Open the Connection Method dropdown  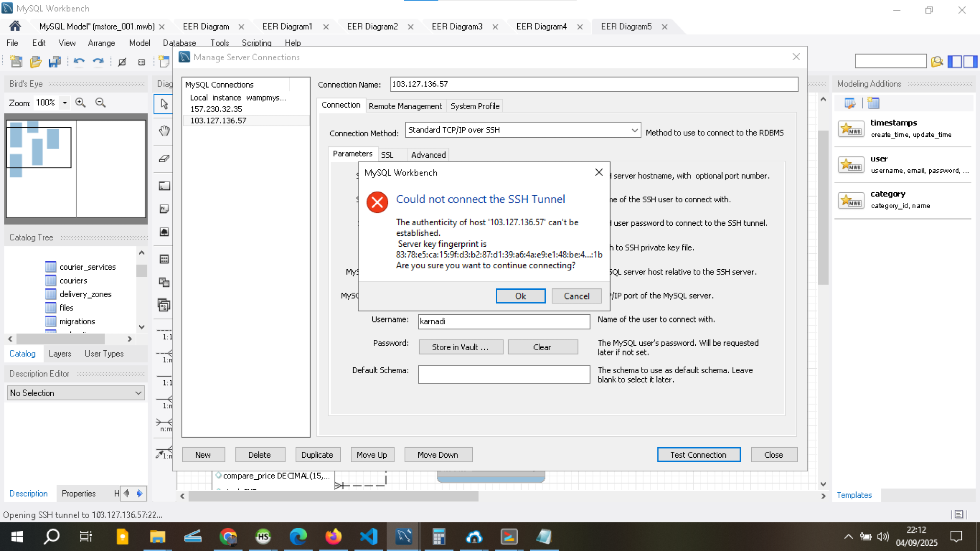point(634,130)
